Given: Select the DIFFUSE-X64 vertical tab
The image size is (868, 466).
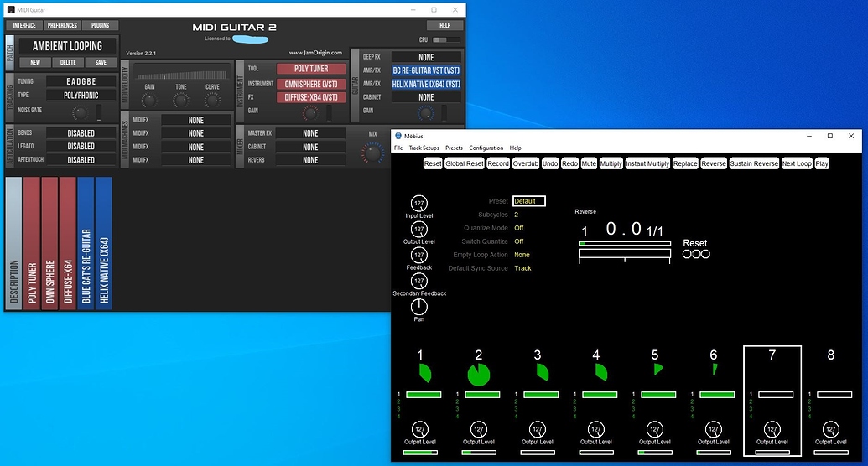Looking at the screenshot, I should 68,244.
